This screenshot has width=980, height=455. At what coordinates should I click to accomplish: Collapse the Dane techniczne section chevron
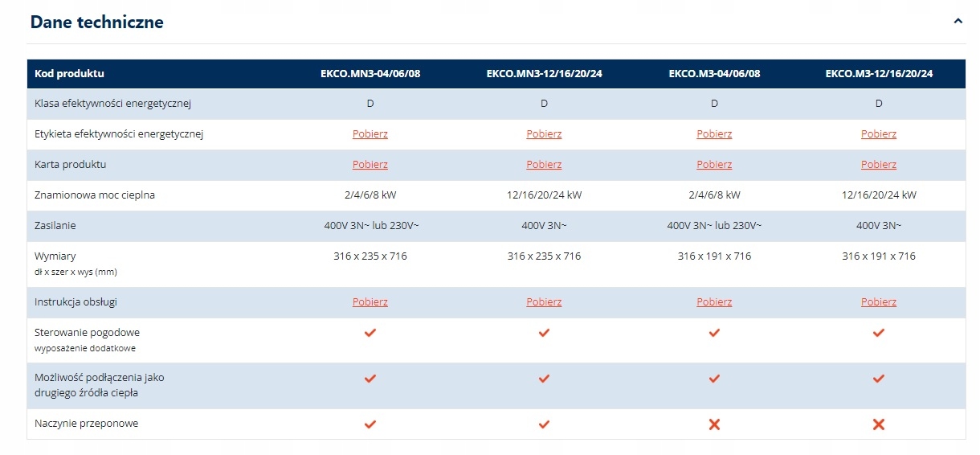pyautogui.click(x=958, y=22)
